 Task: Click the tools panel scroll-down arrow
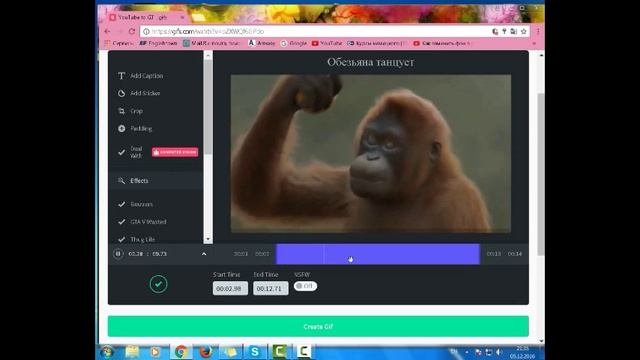pos(208,239)
